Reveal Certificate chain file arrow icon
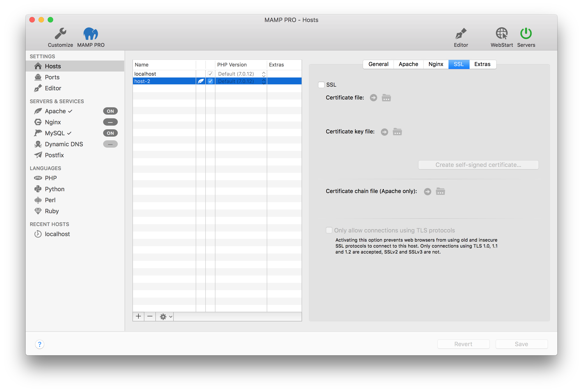583x392 pixels. (x=427, y=191)
